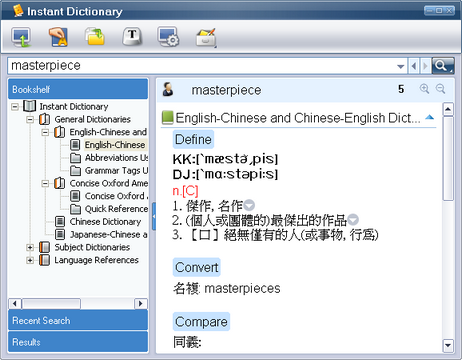Click the monitor with green arrow toolbar icon

coord(21,37)
